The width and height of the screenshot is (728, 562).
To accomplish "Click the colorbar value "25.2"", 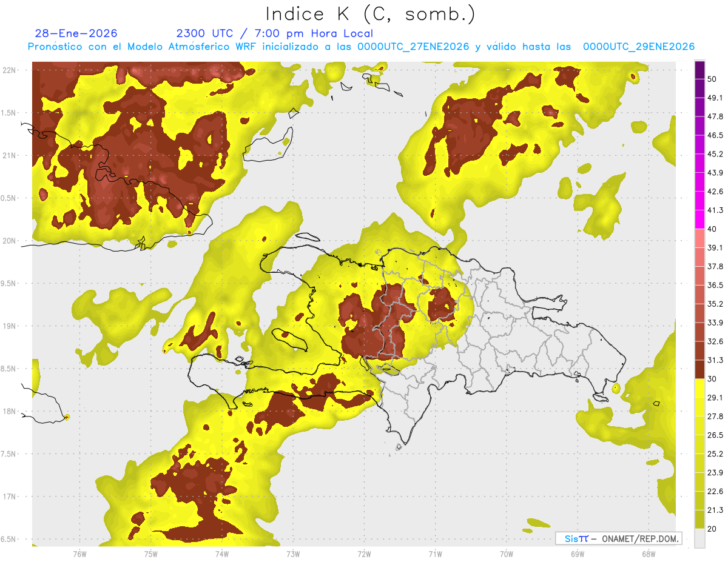I will [x=715, y=454].
